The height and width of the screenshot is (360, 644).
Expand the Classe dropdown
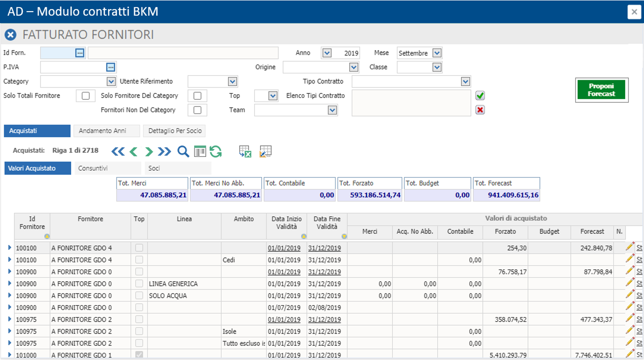pyautogui.click(x=437, y=67)
